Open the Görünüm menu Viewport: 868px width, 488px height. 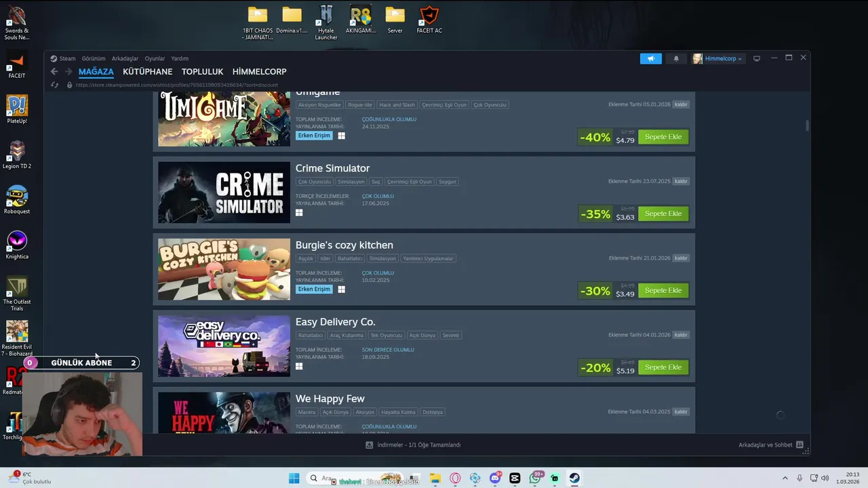pos(94,58)
